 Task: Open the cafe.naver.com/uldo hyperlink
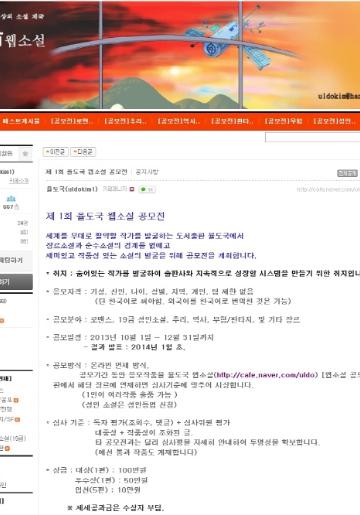pyautogui.click(x=265, y=375)
